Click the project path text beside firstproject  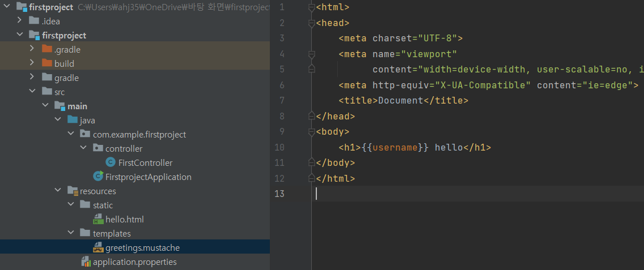173,7
